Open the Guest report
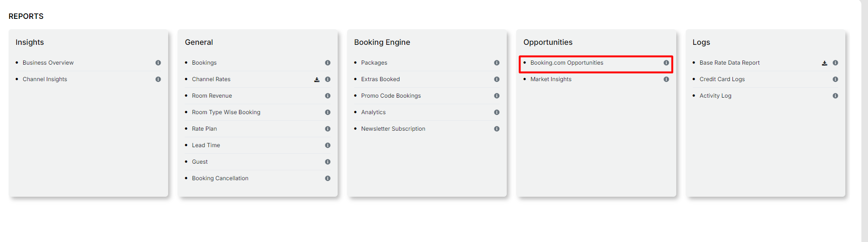Viewport: 868px width, 242px height. [200, 162]
